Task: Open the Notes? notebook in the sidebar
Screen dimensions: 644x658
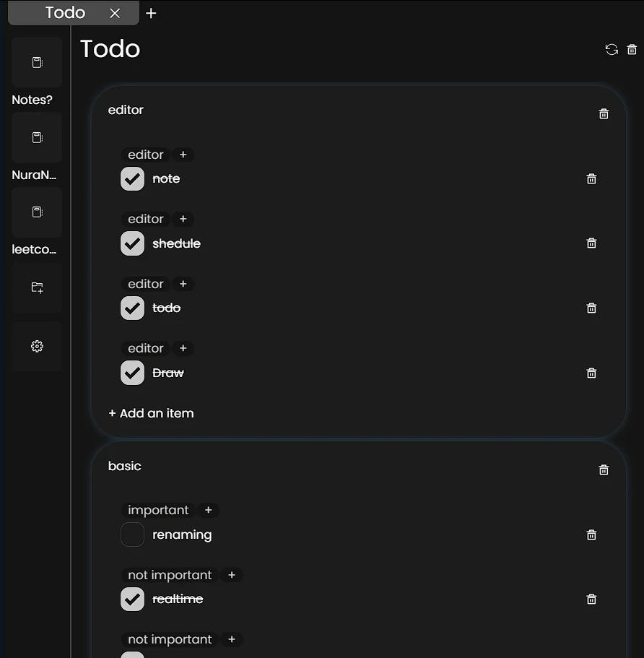Action: [x=36, y=62]
